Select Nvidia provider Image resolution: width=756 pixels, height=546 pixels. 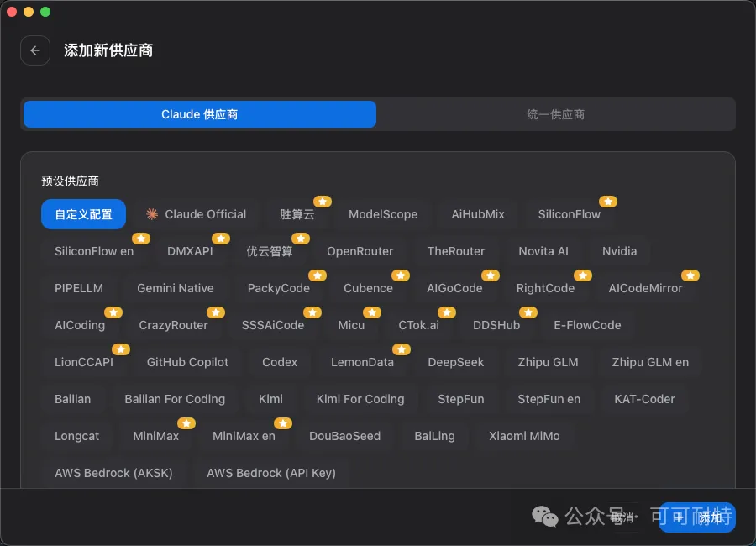point(620,251)
